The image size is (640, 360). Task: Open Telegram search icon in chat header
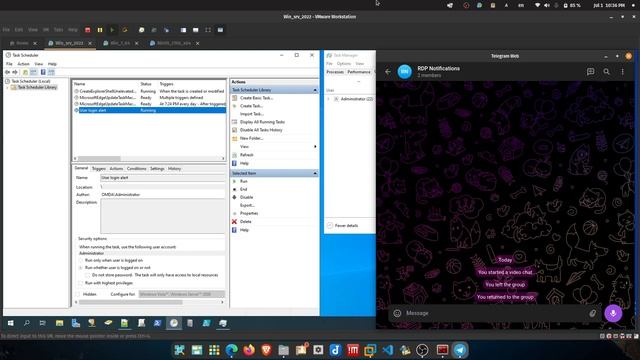[607, 71]
